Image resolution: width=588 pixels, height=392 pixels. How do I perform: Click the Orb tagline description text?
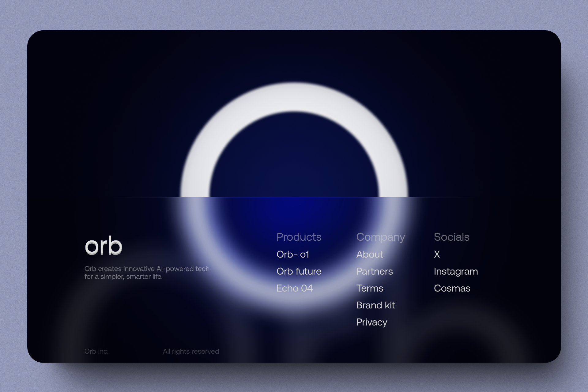click(x=147, y=272)
